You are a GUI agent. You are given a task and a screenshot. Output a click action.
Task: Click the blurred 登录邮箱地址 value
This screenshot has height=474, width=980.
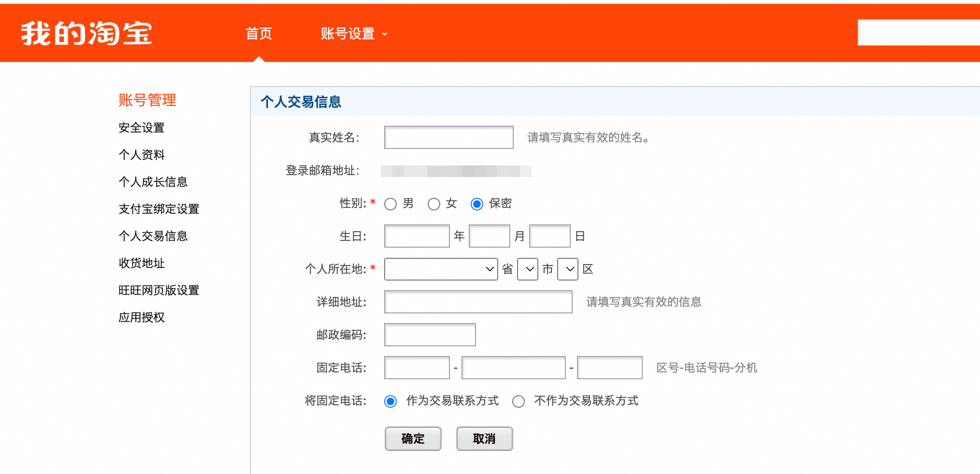click(456, 171)
